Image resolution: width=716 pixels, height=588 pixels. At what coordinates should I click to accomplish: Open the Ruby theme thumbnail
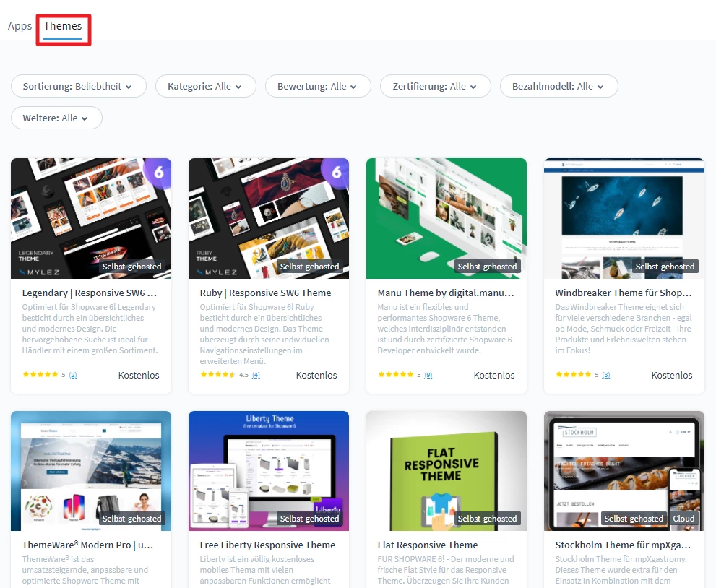269,217
